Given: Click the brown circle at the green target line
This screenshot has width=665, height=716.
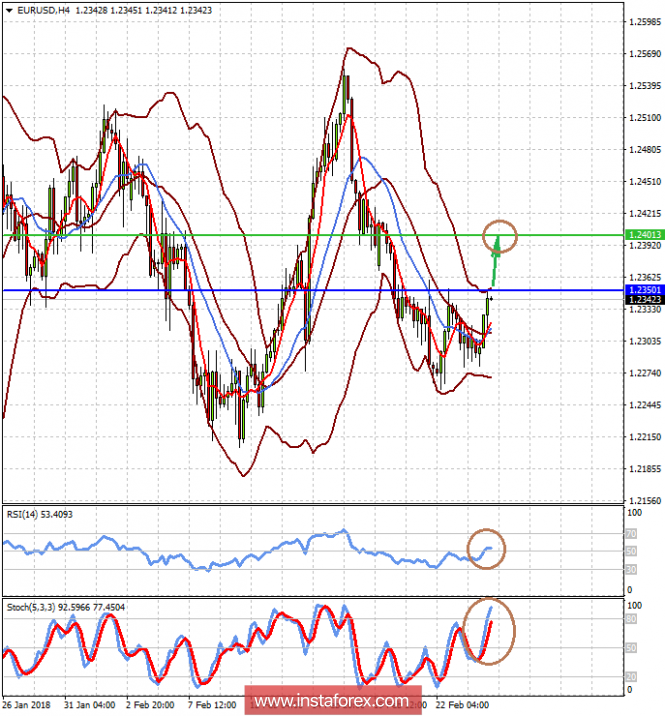Looking at the screenshot, I should [500, 237].
